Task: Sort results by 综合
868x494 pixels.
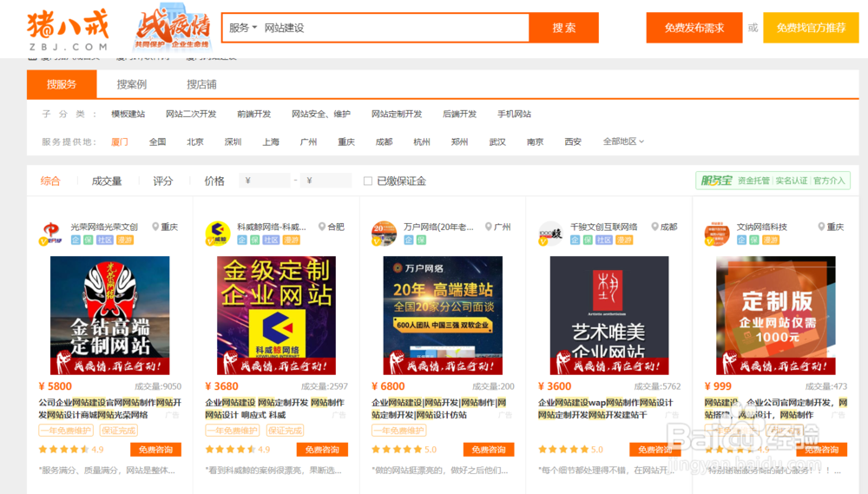Action: [x=50, y=181]
